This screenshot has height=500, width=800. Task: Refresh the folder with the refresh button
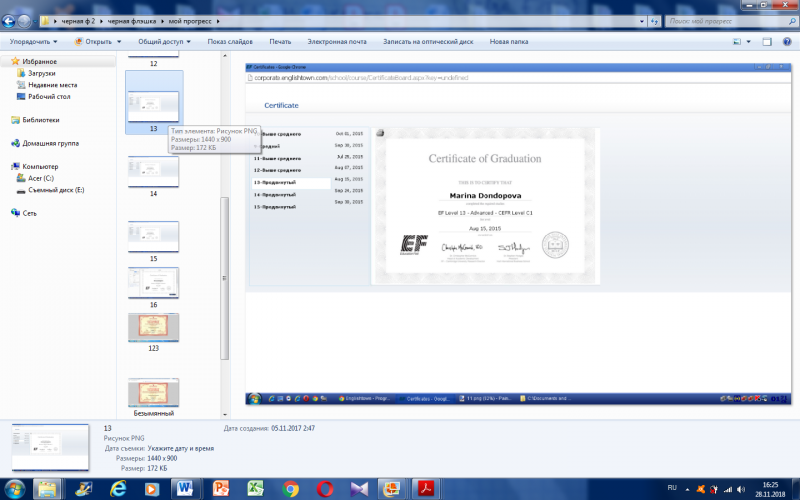(655, 21)
